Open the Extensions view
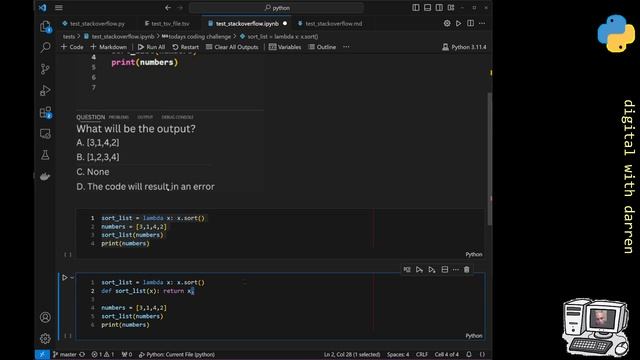 coord(45,112)
